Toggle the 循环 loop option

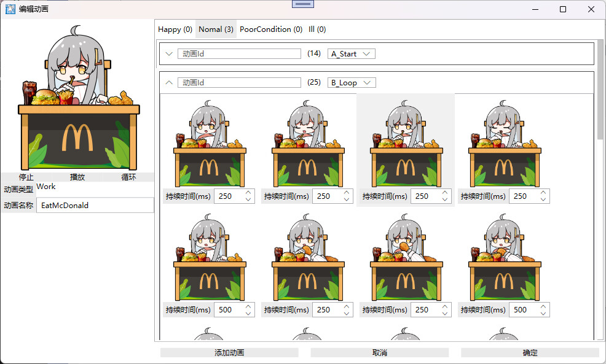click(x=128, y=177)
